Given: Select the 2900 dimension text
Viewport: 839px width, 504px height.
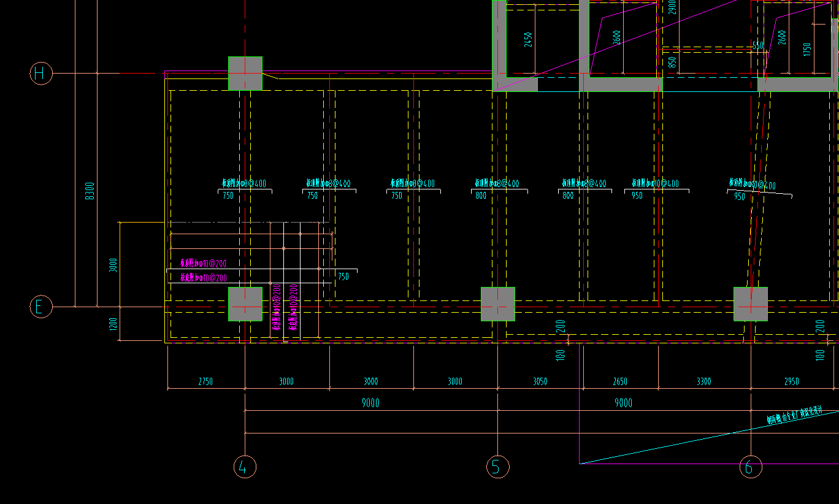Looking at the screenshot, I should tap(672, 7).
